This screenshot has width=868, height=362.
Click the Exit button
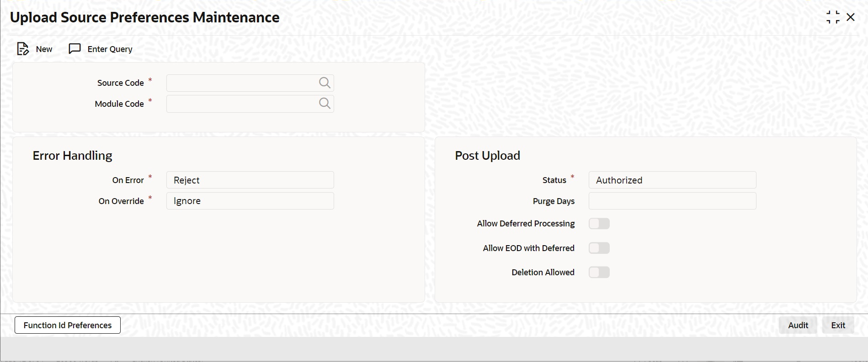click(x=838, y=325)
